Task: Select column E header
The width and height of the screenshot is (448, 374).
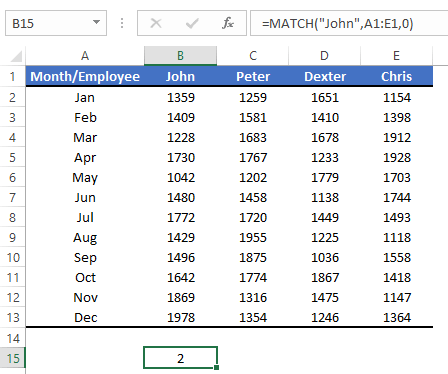Action: point(396,56)
